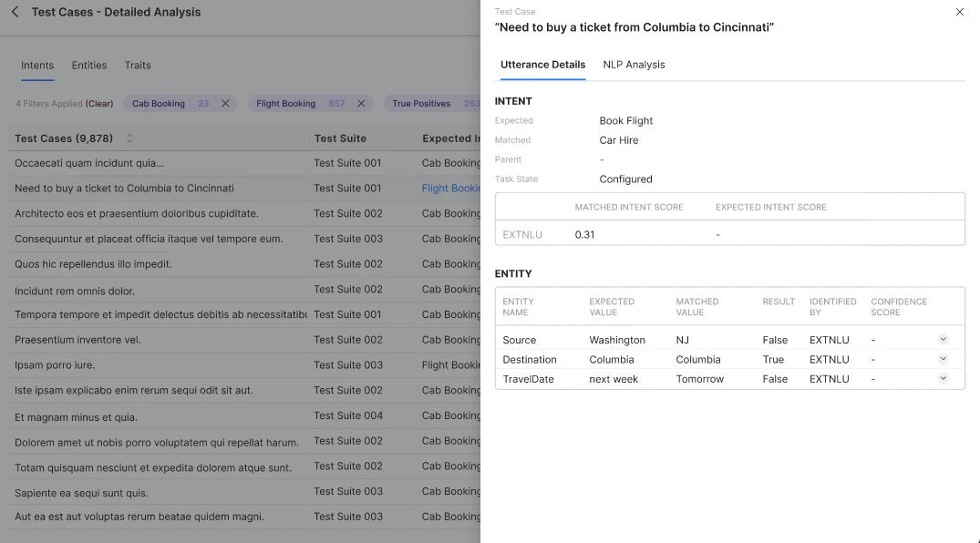This screenshot has width=980, height=543.
Task: Click the back arrow beside Test Cases
Action: click(x=15, y=13)
